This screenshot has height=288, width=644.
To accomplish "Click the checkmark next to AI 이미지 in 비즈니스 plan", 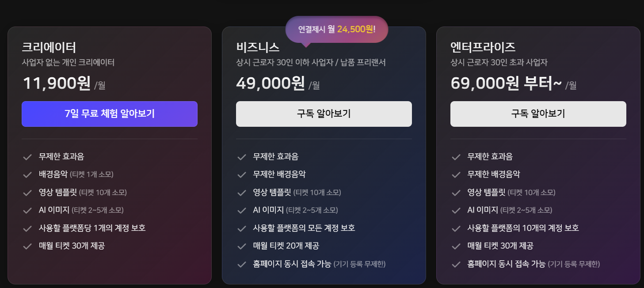I will [242, 209].
